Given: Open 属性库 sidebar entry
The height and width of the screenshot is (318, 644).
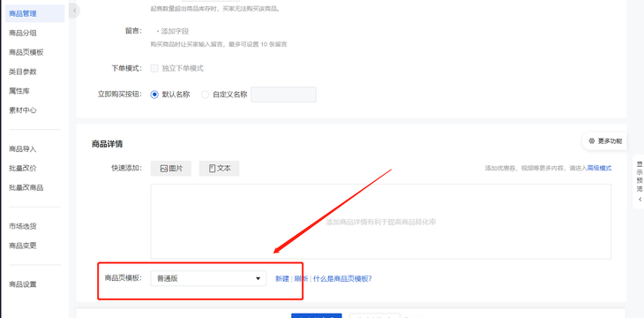Looking at the screenshot, I should (x=19, y=91).
